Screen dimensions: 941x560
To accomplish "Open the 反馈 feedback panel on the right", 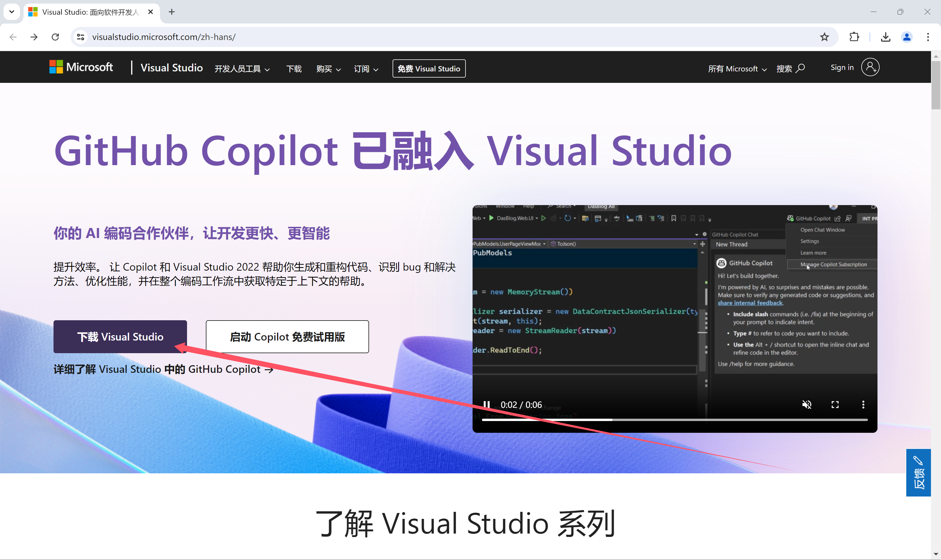I will coord(919,472).
